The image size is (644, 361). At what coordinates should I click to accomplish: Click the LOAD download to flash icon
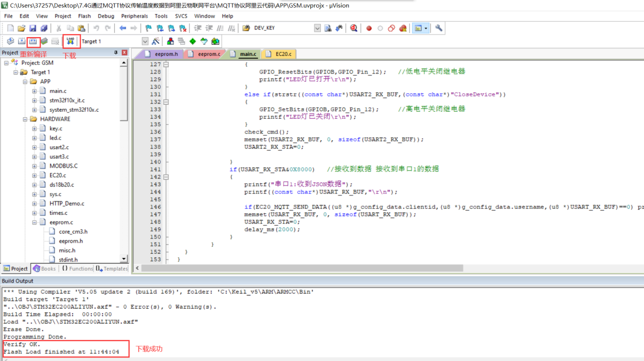71,41
